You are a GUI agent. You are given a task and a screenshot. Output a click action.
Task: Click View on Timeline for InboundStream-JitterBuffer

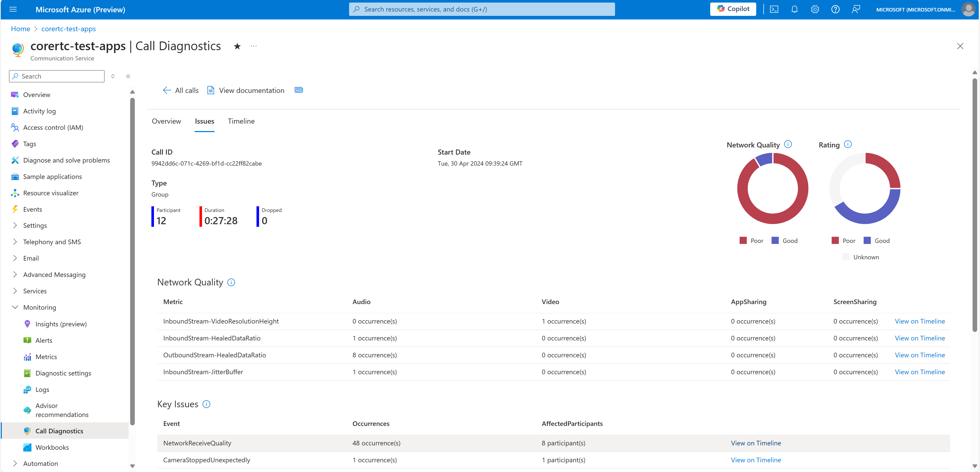point(921,371)
